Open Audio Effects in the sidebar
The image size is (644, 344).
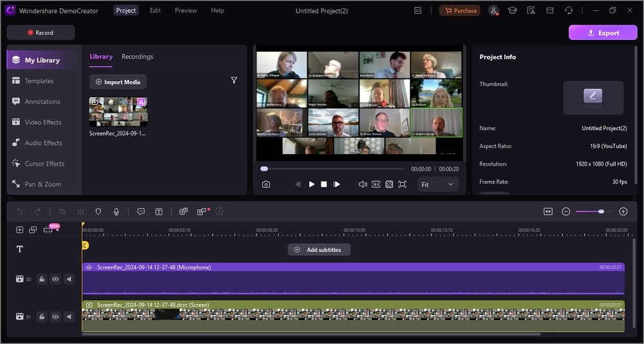[x=44, y=142]
